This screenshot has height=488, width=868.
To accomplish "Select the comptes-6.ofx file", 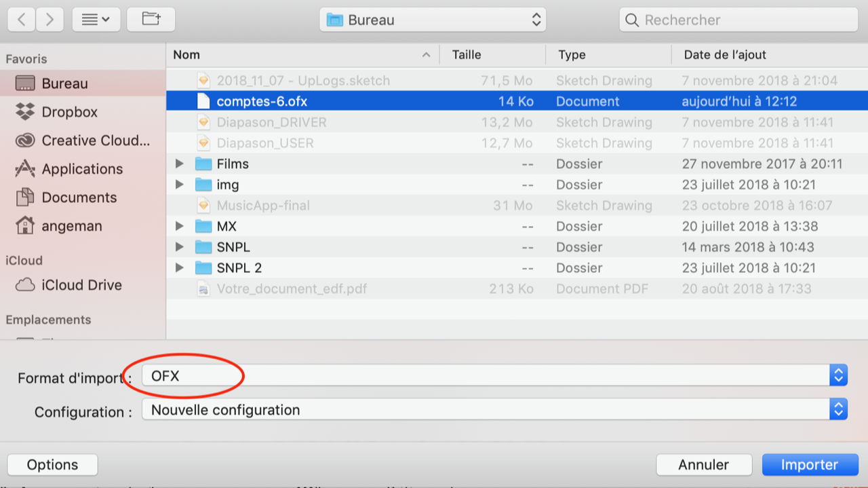I will 517,101.
